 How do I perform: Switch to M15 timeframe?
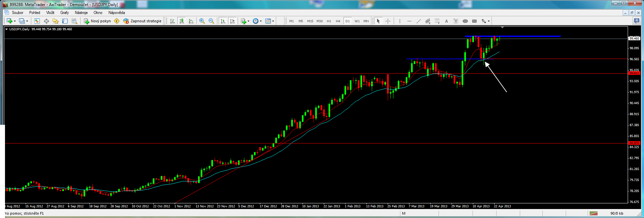pyautogui.click(x=310, y=21)
